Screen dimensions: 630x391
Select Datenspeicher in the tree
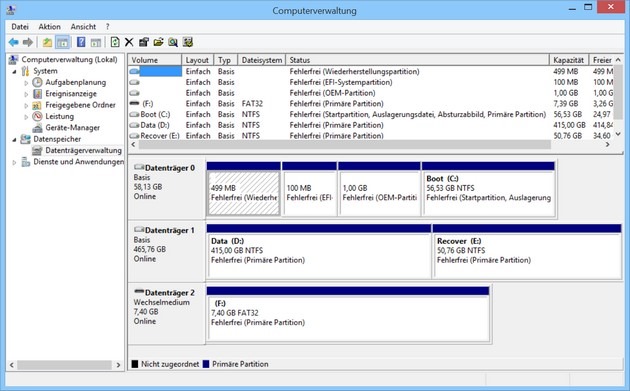point(57,139)
